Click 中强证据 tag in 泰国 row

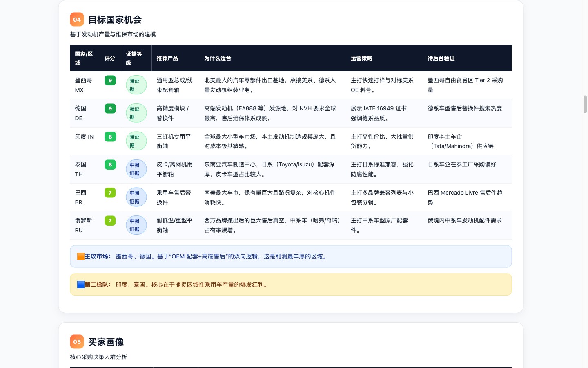point(136,169)
